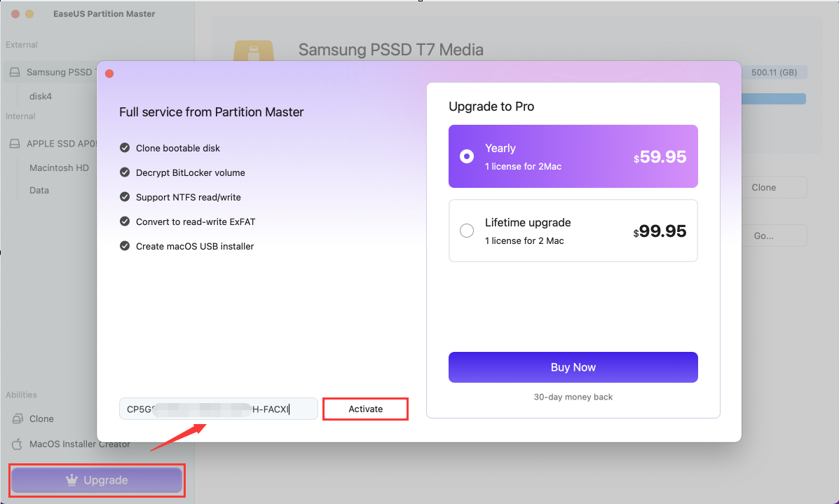
Task: Click the Samsung PSSD drive icon in the sidebar
Action: coord(14,72)
